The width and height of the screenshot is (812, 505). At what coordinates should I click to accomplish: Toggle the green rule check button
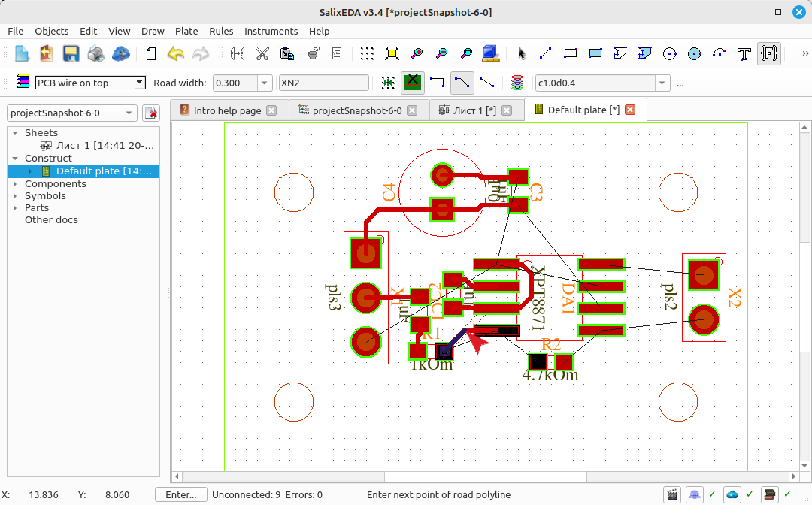coord(413,83)
